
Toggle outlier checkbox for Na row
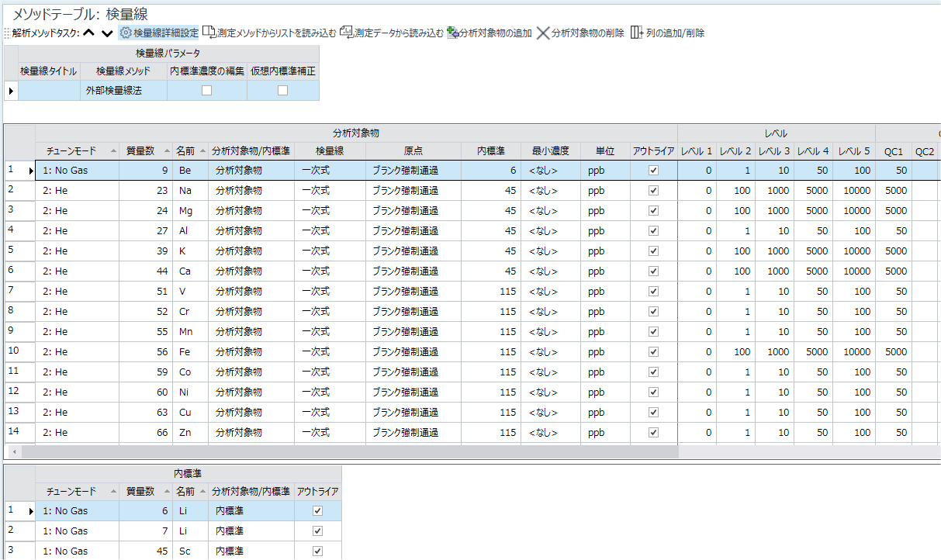point(653,191)
